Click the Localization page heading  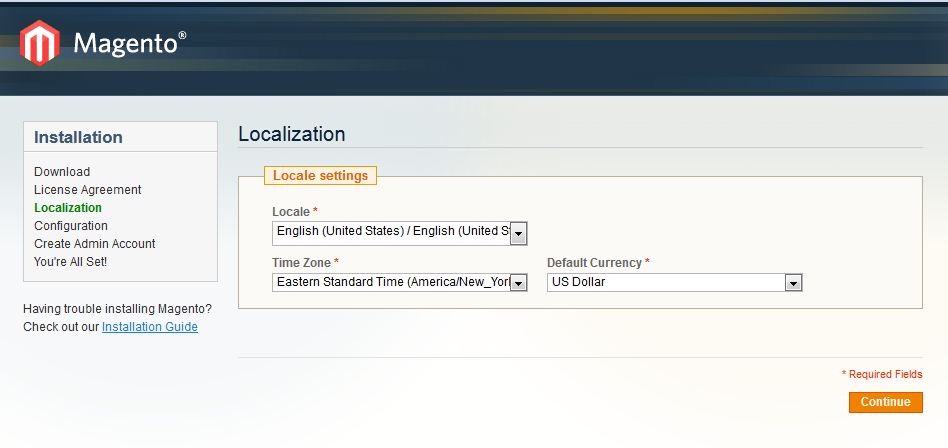tap(291, 134)
